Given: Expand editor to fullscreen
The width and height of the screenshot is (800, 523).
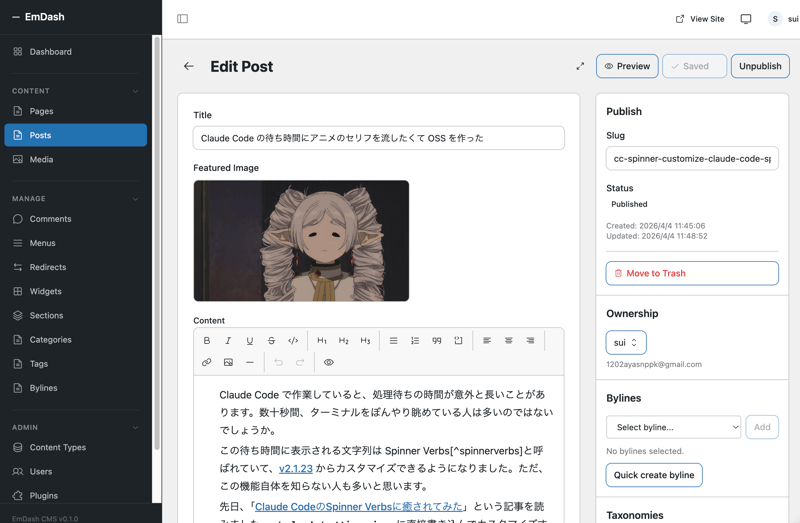Looking at the screenshot, I should [x=580, y=66].
